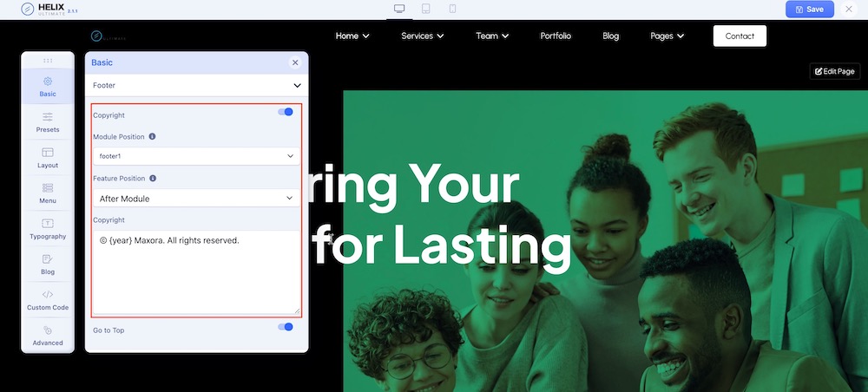Expand the Services menu dropdown

click(x=423, y=36)
